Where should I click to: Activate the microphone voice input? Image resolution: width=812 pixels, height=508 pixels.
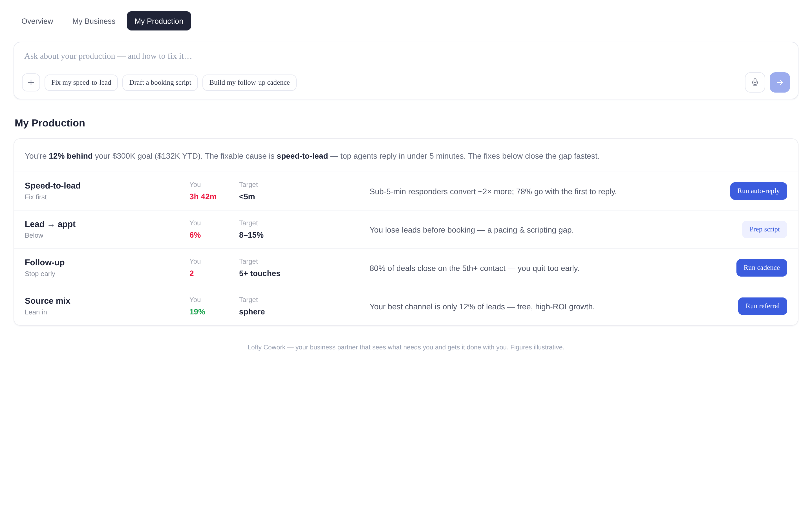click(755, 82)
